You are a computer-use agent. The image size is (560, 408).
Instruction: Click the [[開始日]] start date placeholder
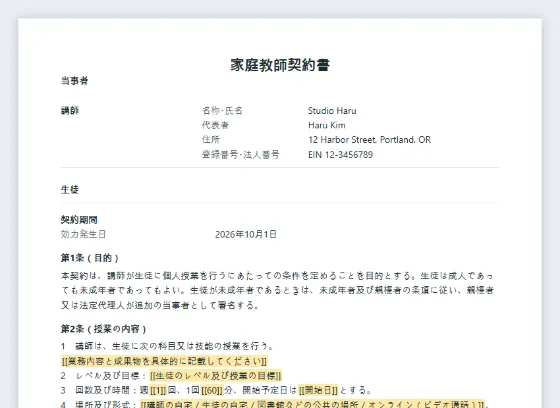(318, 390)
